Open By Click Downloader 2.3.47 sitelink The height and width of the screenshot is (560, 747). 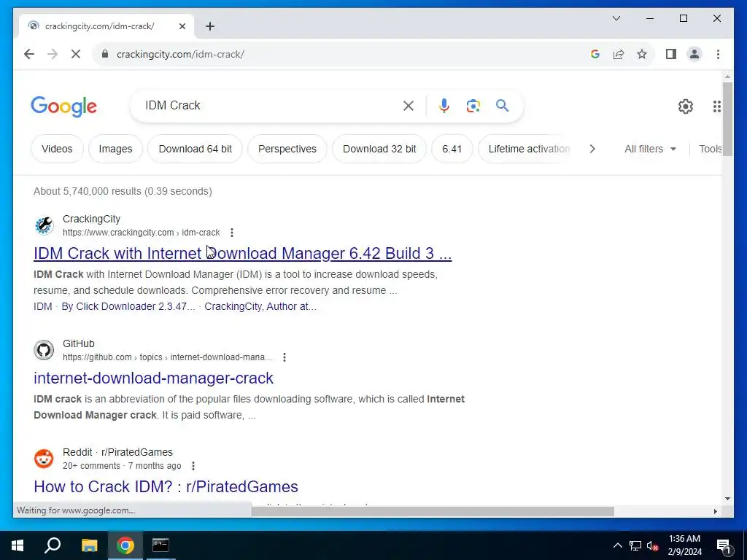pyautogui.click(x=128, y=306)
